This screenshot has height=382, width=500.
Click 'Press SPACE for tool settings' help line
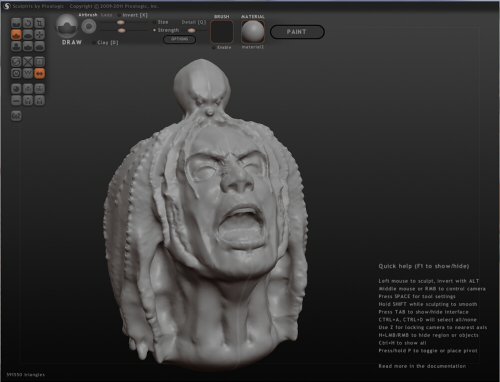click(x=417, y=296)
